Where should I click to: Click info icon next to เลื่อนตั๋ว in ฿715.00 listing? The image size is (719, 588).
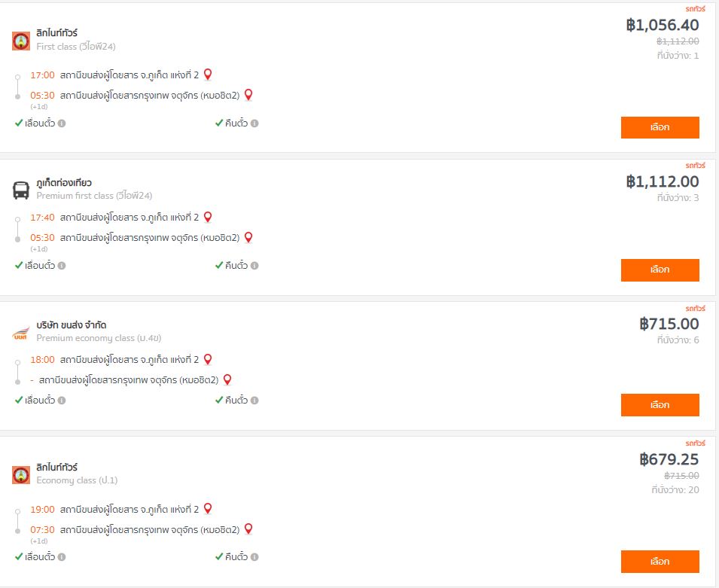[62, 401]
